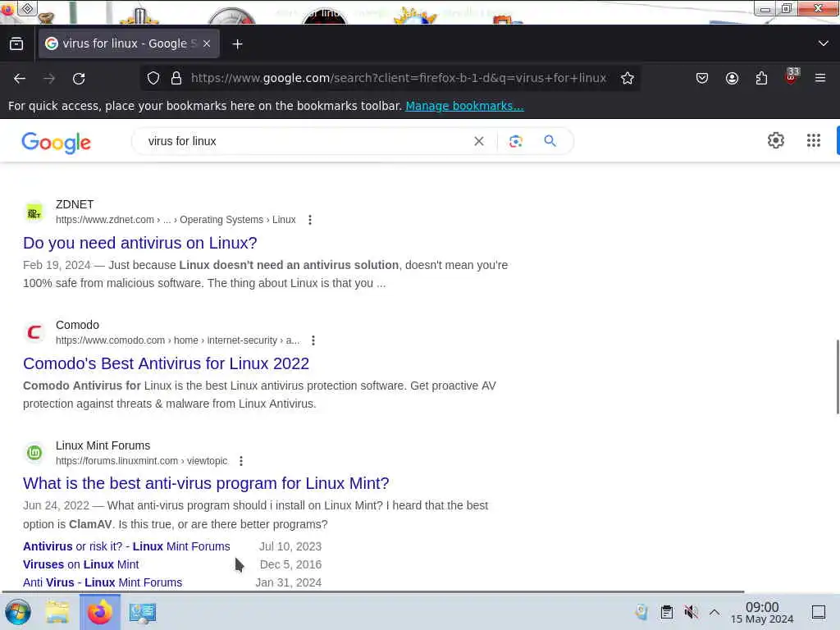This screenshot has height=630, width=840.
Task: Click the 'Dec 5, 2016' date
Action: pos(291,564)
